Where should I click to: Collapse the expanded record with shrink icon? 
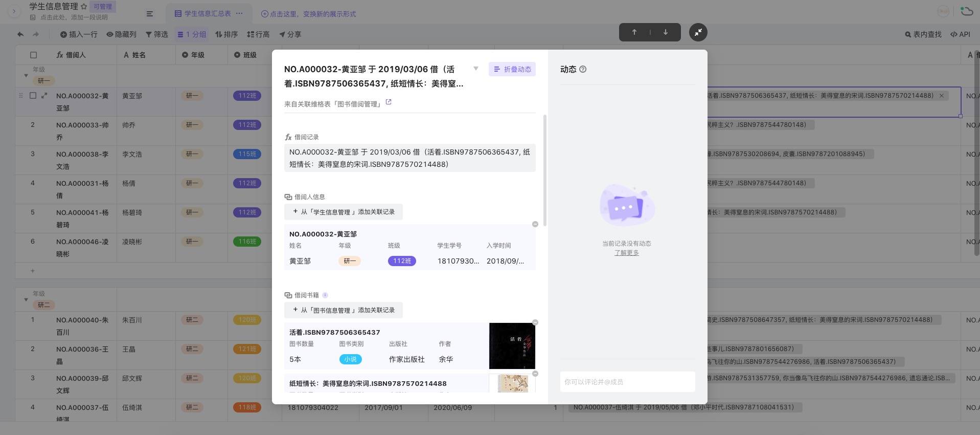point(698,32)
